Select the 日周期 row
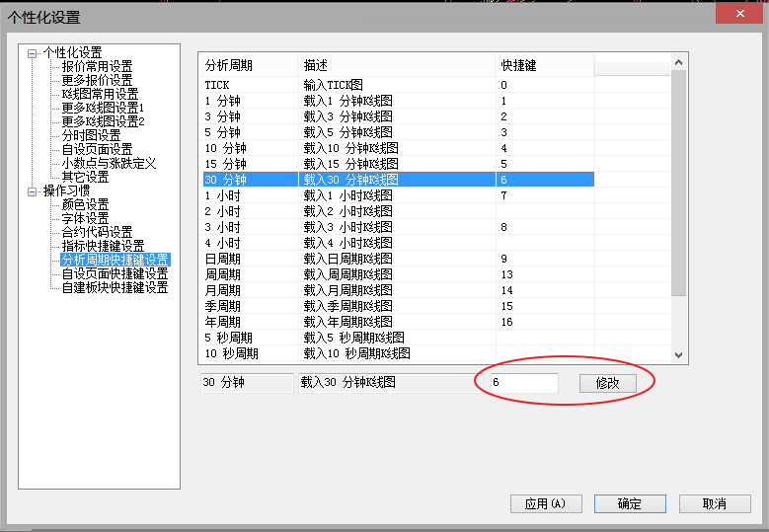Viewport: 769px width, 532px height. pos(398,259)
